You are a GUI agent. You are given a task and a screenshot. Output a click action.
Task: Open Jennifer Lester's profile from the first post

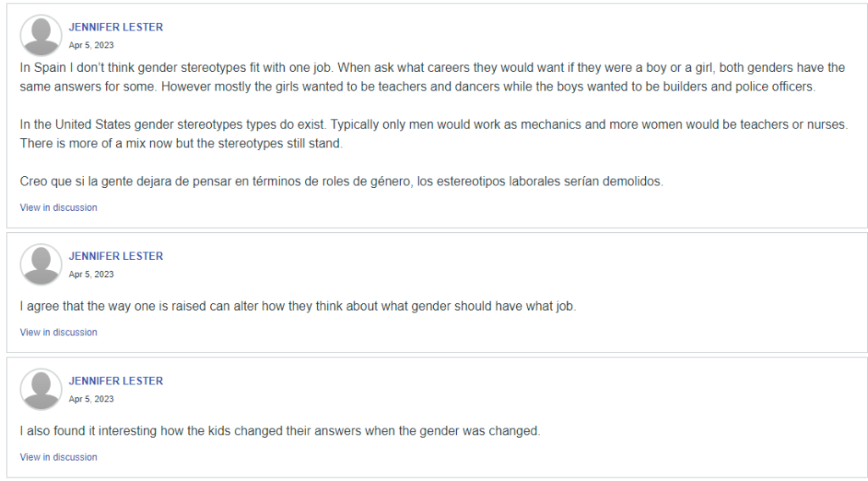[x=115, y=27]
